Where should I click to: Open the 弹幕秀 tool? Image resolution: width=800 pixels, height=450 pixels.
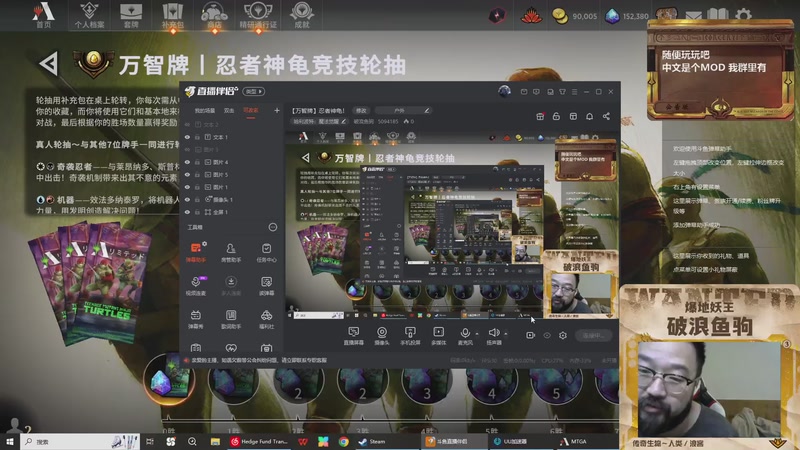196,319
